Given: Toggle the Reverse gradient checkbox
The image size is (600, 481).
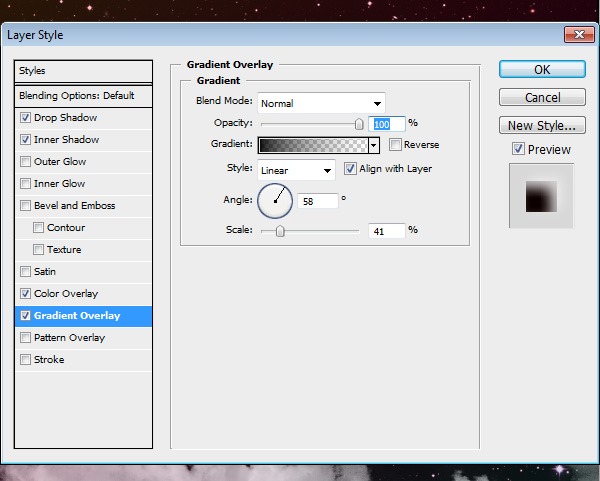Looking at the screenshot, I should coord(395,145).
